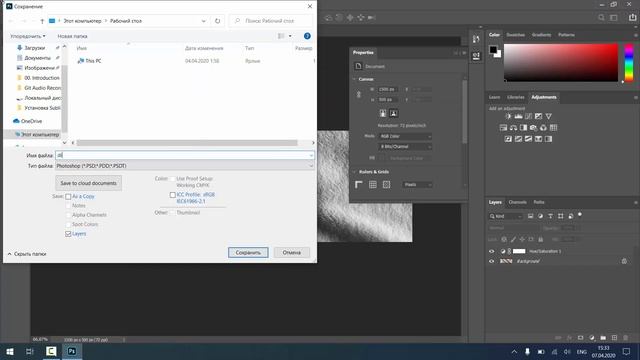Open the file name history dropdown
Screen dimensions: 640x360
pyautogui.click(x=311, y=156)
